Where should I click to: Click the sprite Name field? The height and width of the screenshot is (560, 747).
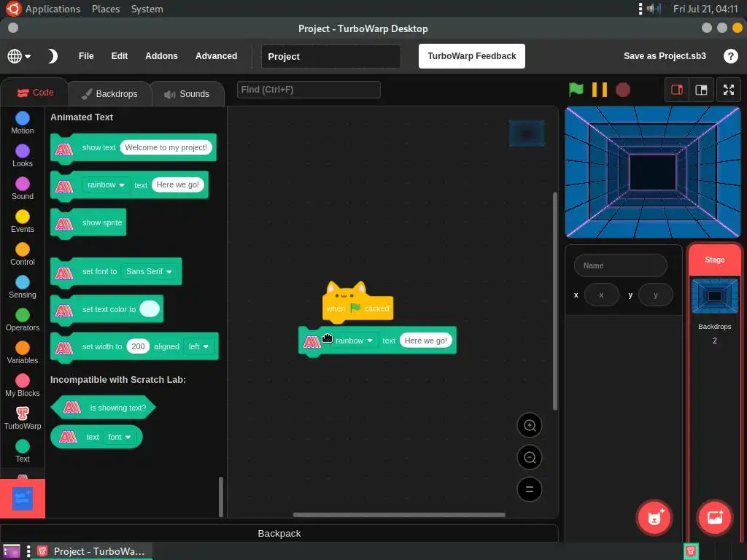(x=620, y=265)
